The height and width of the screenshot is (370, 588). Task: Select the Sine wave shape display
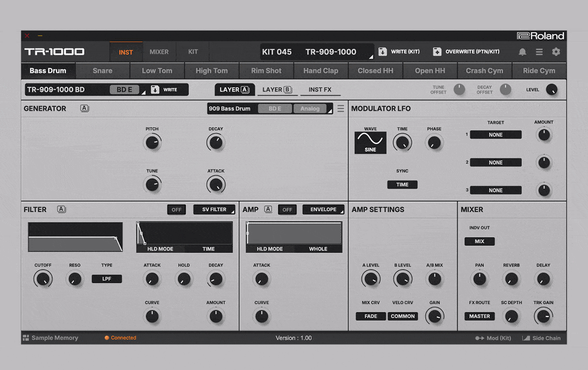coord(370,142)
